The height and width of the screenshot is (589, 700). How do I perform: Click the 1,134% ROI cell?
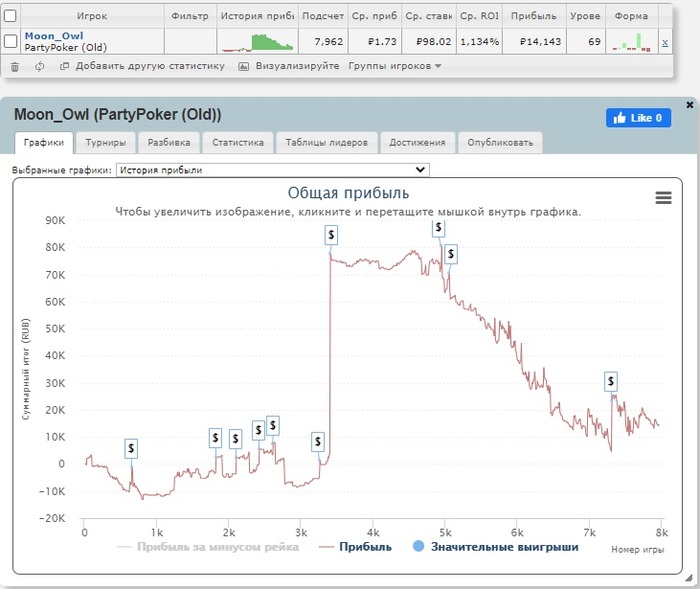[x=479, y=42]
